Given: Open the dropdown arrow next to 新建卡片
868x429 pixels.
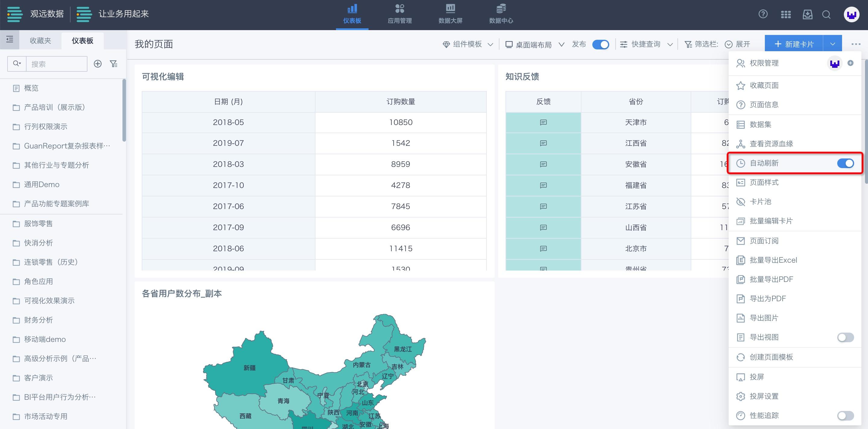Looking at the screenshot, I should point(833,44).
